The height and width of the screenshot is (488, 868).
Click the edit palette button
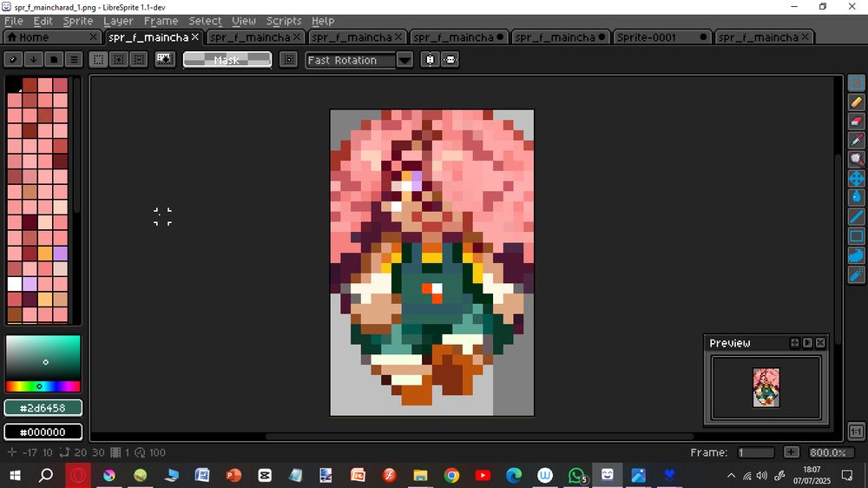[x=14, y=59]
